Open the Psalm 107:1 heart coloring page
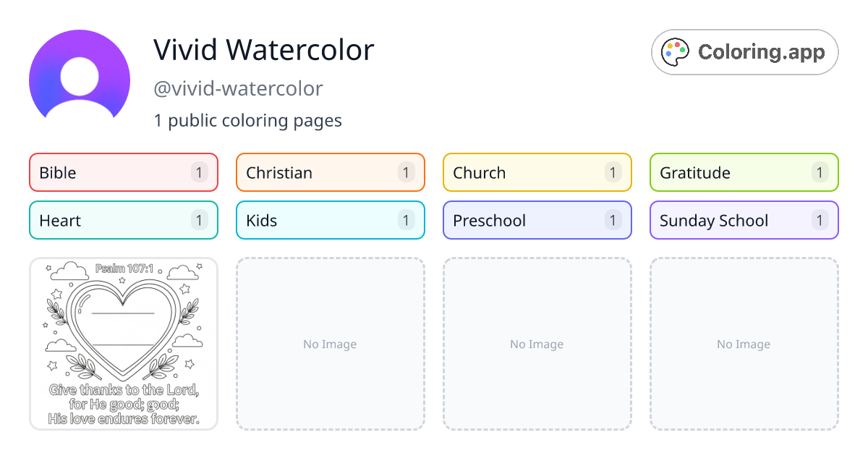 point(124,344)
